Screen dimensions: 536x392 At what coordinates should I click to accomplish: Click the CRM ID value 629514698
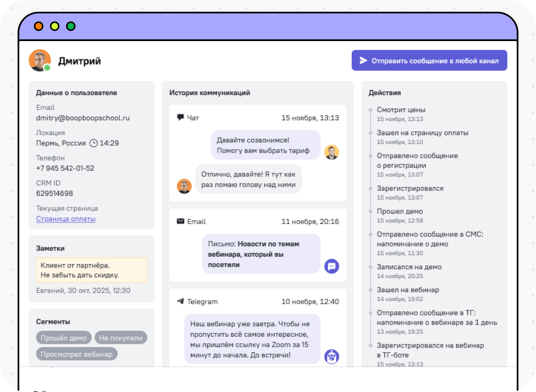point(54,193)
